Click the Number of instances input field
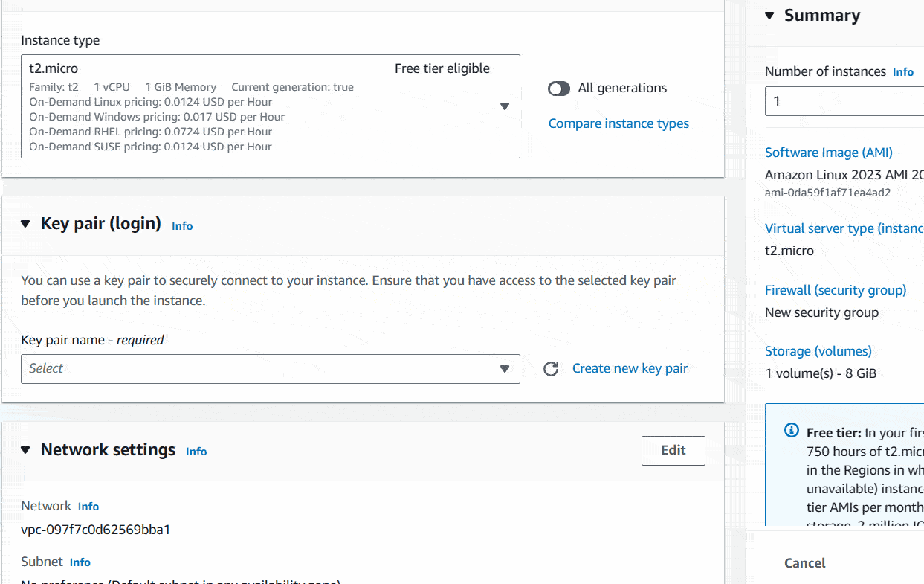This screenshot has height=584, width=924. [x=844, y=101]
